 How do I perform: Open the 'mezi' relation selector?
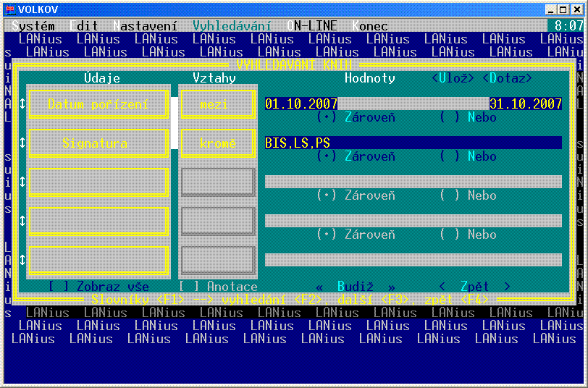(x=218, y=104)
